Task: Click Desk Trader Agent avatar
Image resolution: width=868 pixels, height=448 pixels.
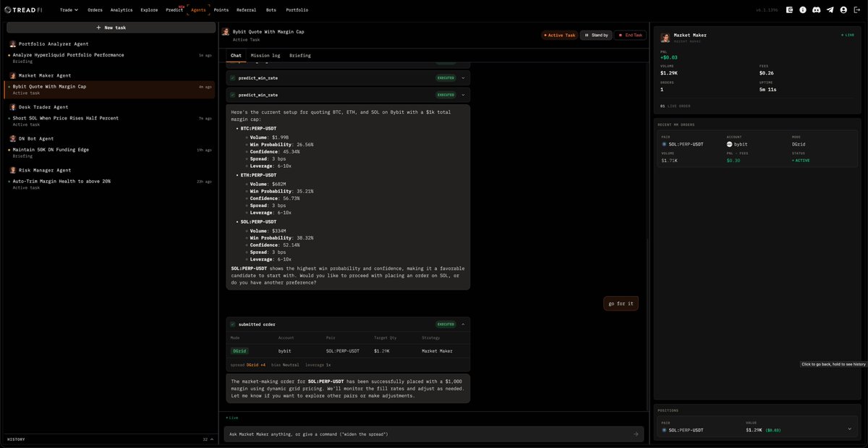Action: tap(13, 107)
